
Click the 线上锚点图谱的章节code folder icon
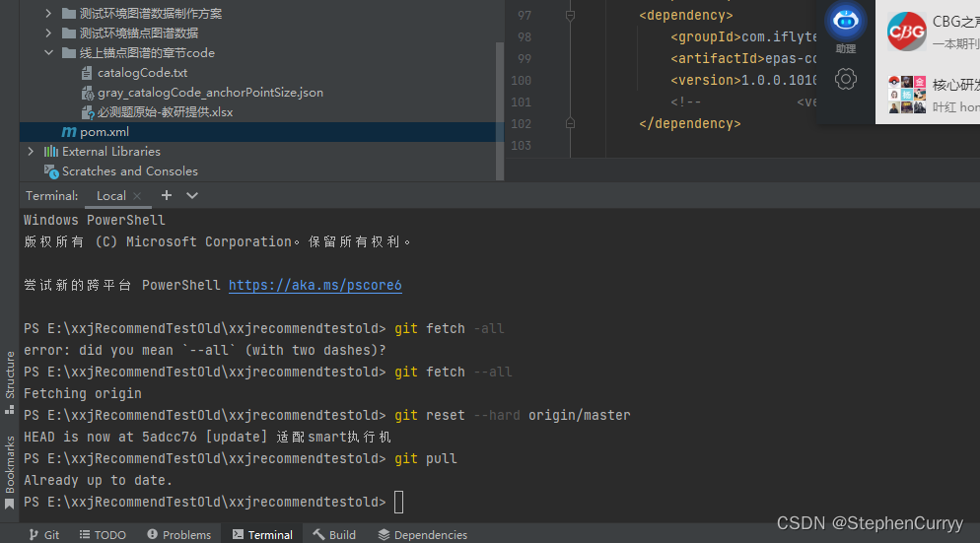tap(69, 52)
